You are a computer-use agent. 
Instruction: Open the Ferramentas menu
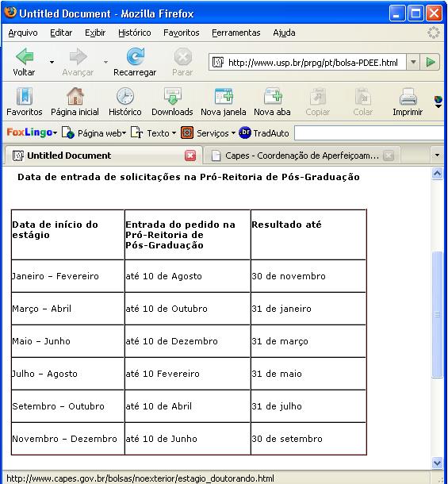coord(236,33)
